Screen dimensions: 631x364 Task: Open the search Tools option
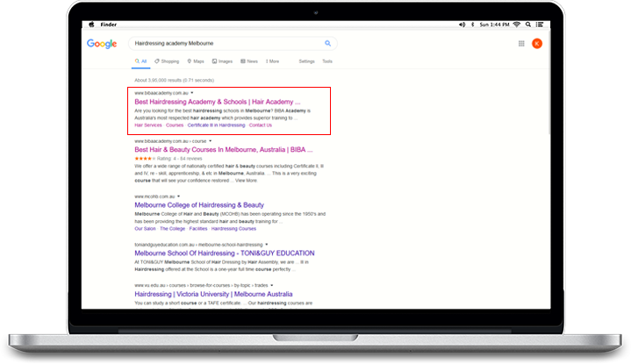(x=327, y=61)
